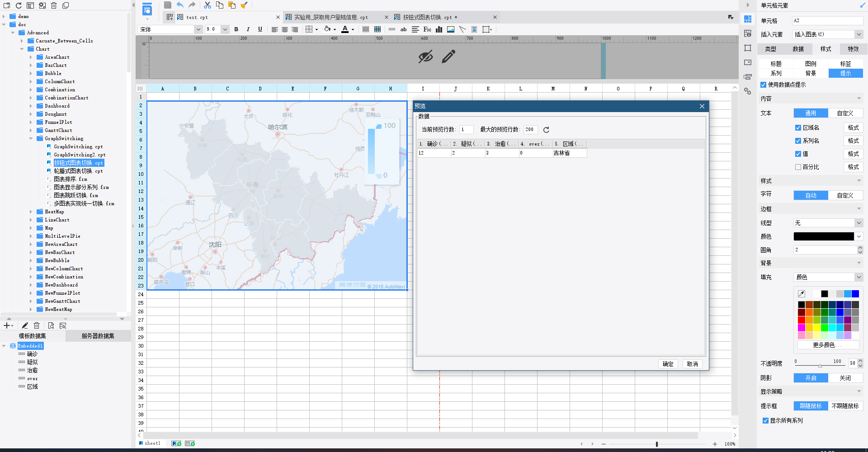Select the 图例 style sub-tab

click(811, 64)
